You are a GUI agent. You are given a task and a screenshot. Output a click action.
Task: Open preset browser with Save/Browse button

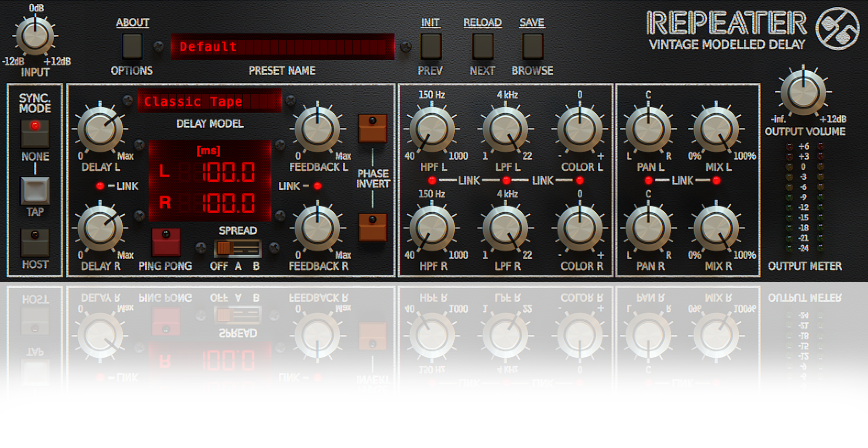coord(532,46)
